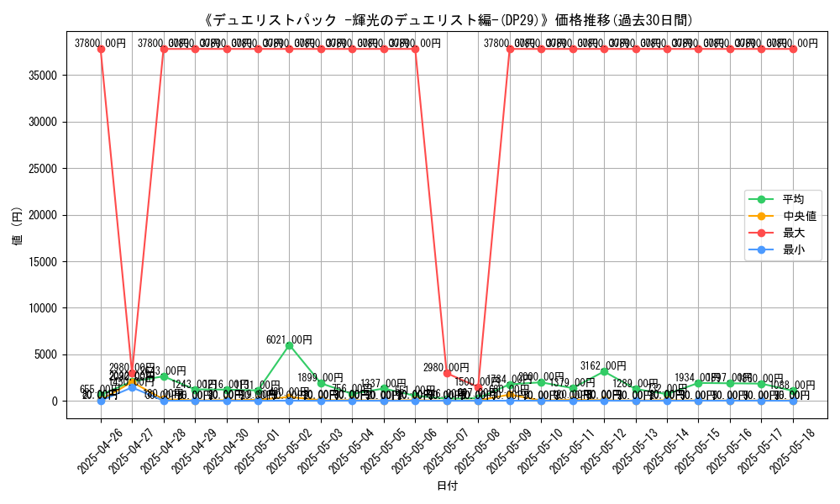Click the y-axis tick label 30000
Screen dimensions: 840x504
pos(44,122)
